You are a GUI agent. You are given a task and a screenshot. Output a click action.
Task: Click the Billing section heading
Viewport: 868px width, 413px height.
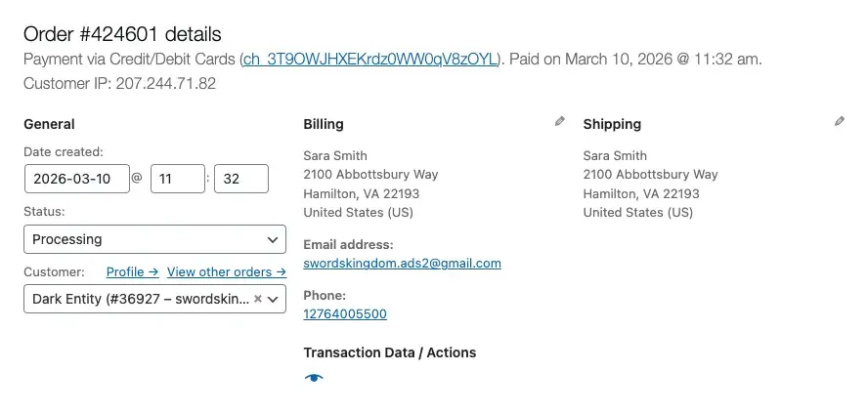[324, 124]
